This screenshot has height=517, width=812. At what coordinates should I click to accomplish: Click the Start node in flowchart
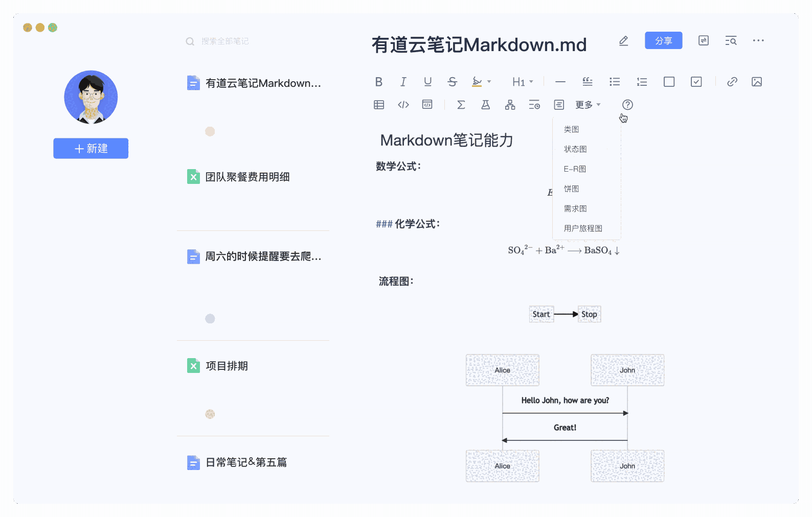542,314
